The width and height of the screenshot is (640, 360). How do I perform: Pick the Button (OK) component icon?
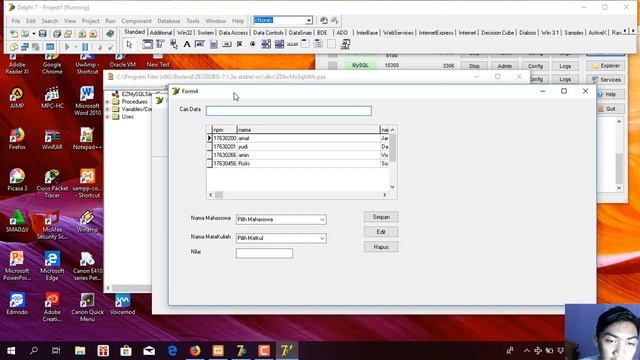click(227, 44)
